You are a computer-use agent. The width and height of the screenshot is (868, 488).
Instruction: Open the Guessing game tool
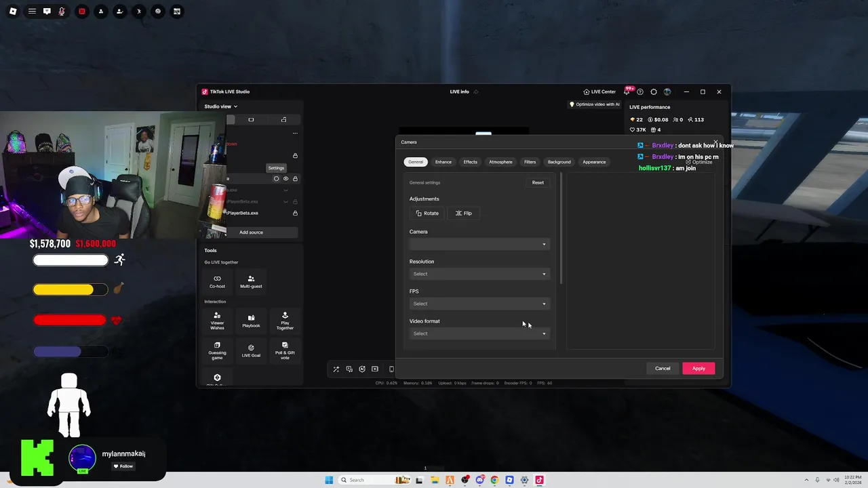pyautogui.click(x=217, y=350)
